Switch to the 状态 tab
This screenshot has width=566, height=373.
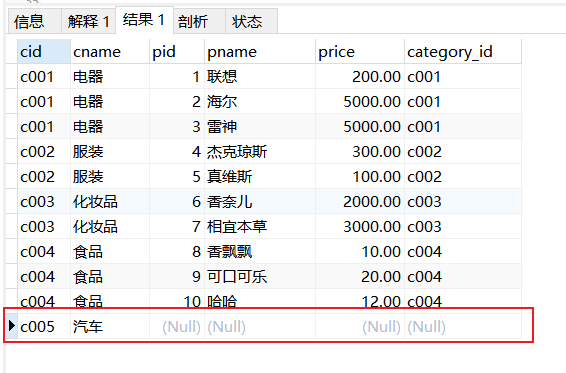[252, 21]
